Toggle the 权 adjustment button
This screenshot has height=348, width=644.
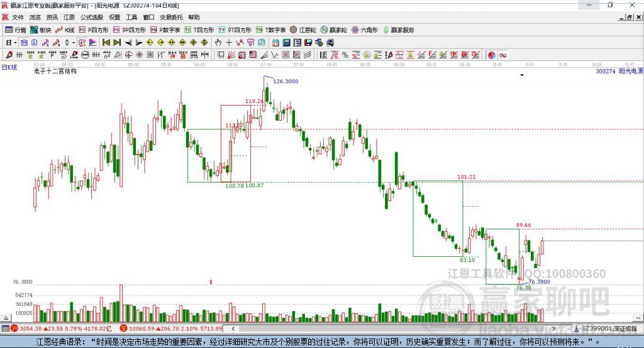click(x=82, y=42)
